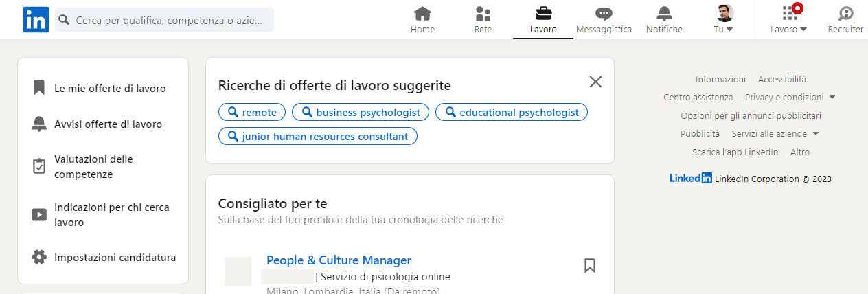Click the LinkedIn logo icon

[35, 19]
